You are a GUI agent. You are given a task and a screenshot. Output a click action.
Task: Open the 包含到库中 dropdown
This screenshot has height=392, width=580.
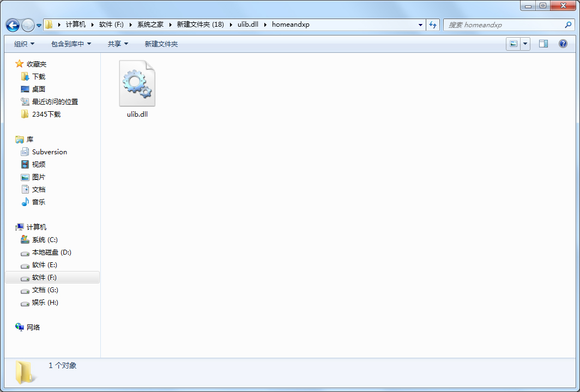71,44
